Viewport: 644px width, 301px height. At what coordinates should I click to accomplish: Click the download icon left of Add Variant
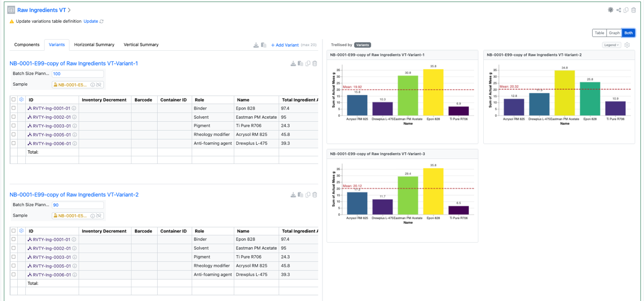(256, 45)
